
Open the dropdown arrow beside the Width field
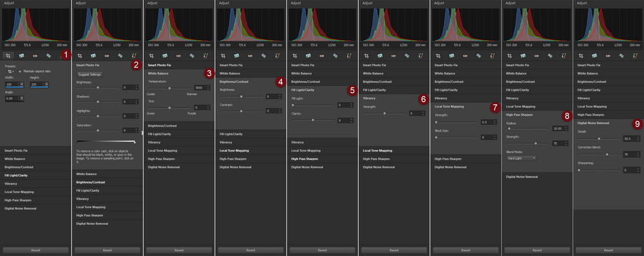[x=22, y=84]
